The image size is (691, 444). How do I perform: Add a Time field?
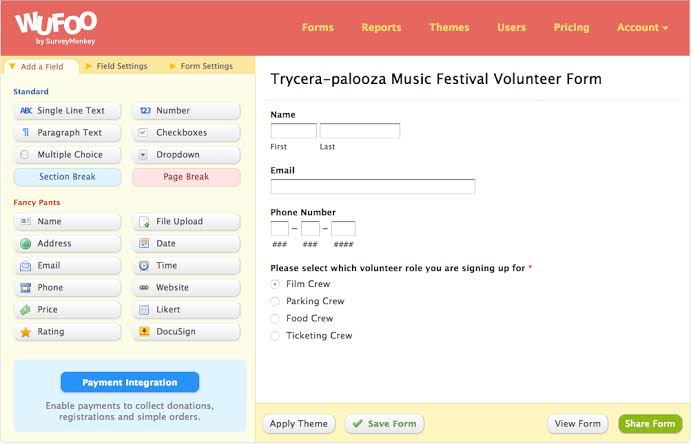186,266
